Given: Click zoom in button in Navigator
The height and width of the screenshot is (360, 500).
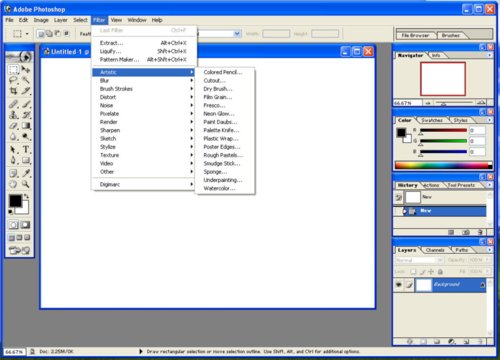Looking at the screenshot, I should coord(481,103).
